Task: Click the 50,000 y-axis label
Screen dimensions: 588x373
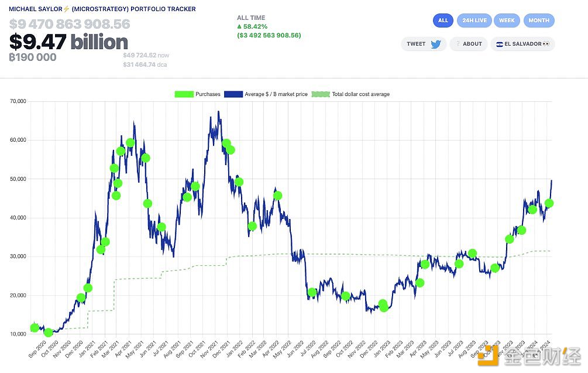Action: pos(18,179)
